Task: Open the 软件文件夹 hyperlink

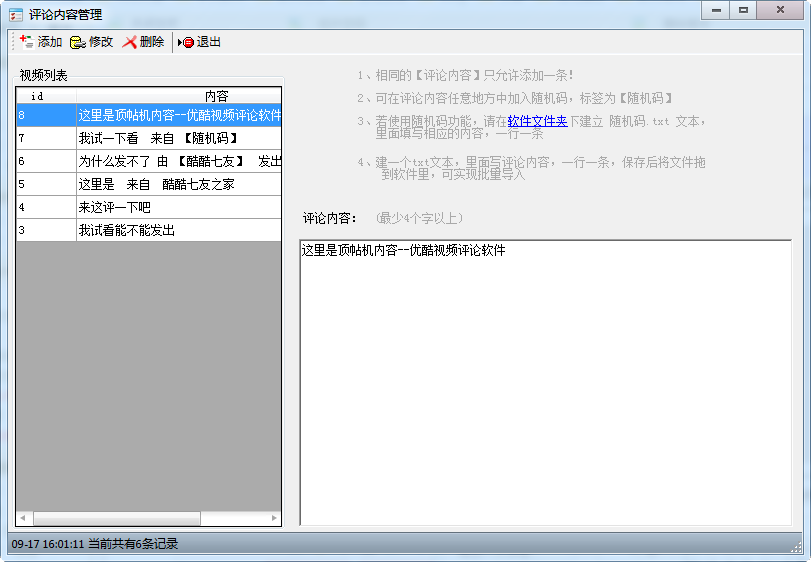Action: click(x=537, y=121)
